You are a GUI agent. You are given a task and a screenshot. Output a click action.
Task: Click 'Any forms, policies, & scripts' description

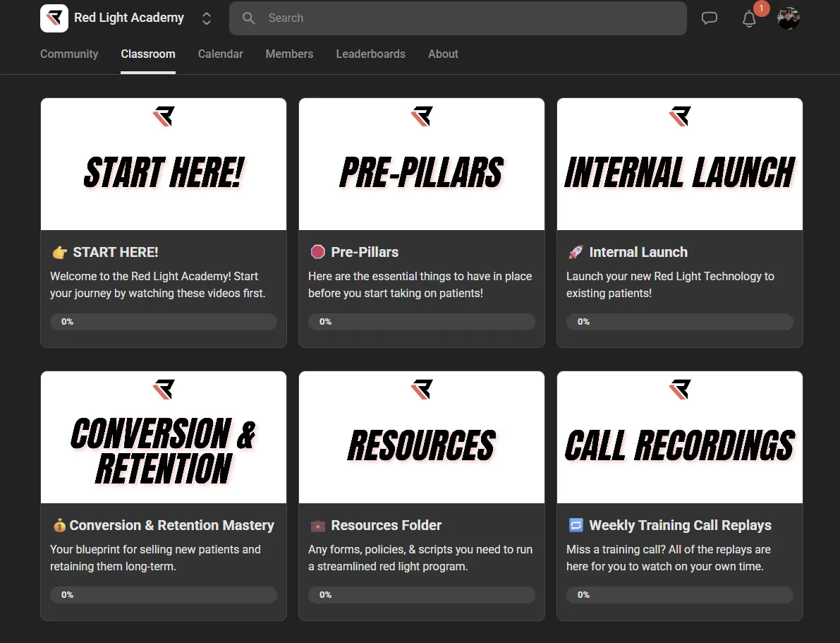(x=420, y=558)
